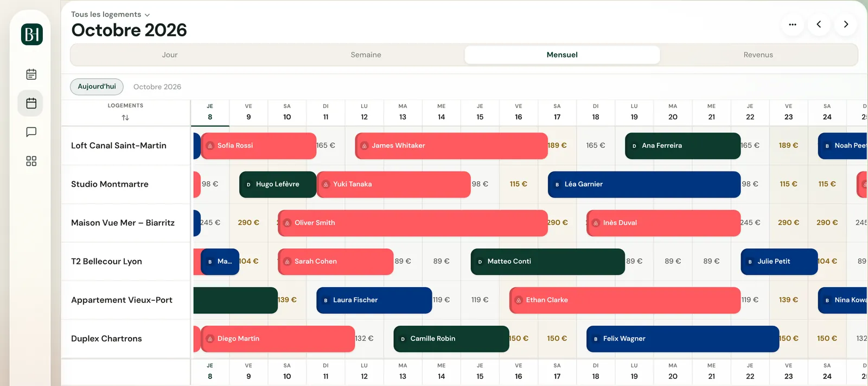Open Léa Garnier reservation
868x386 pixels.
644,185
